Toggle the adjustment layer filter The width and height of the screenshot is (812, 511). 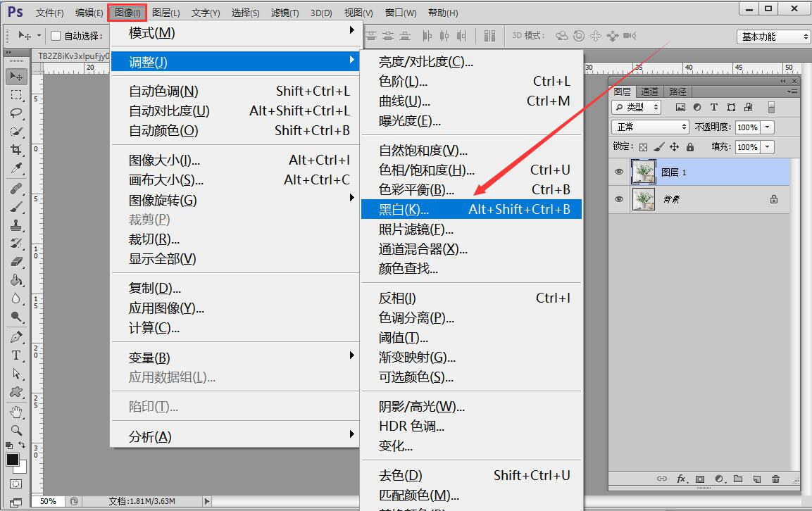click(x=697, y=107)
